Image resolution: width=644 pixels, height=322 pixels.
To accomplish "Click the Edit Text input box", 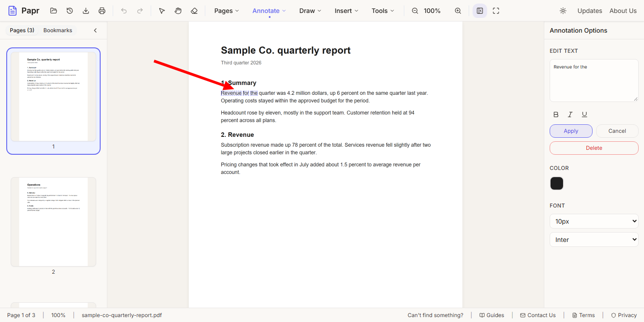I will click(x=594, y=80).
